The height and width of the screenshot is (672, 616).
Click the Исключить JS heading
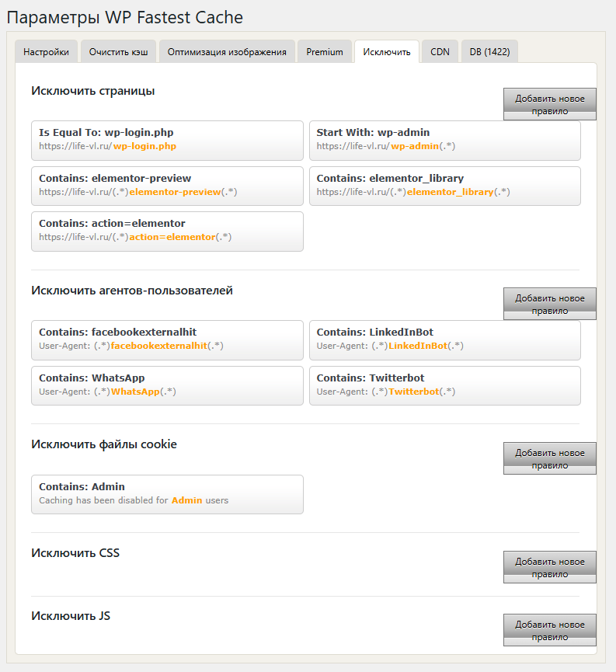point(71,616)
